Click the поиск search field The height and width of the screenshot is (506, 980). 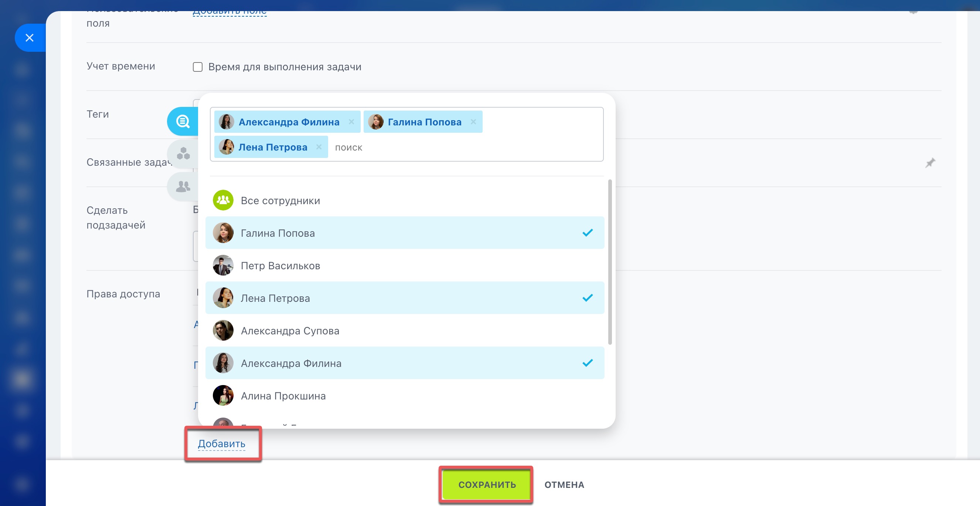pos(466,147)
